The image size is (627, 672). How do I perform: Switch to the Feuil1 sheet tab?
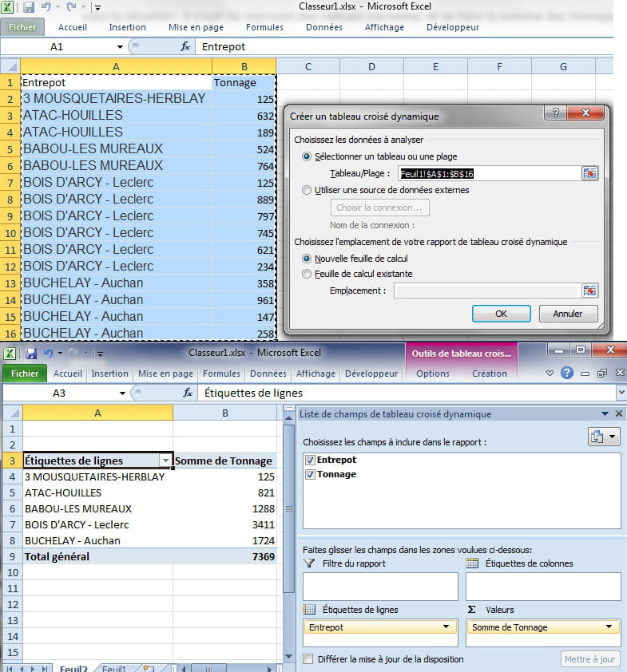coord(114,669)
